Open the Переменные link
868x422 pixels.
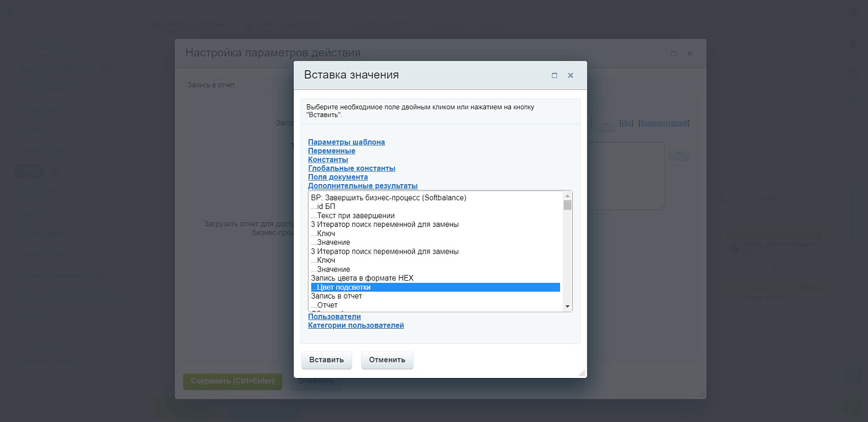pyautogui.click(x=333, y=151)
